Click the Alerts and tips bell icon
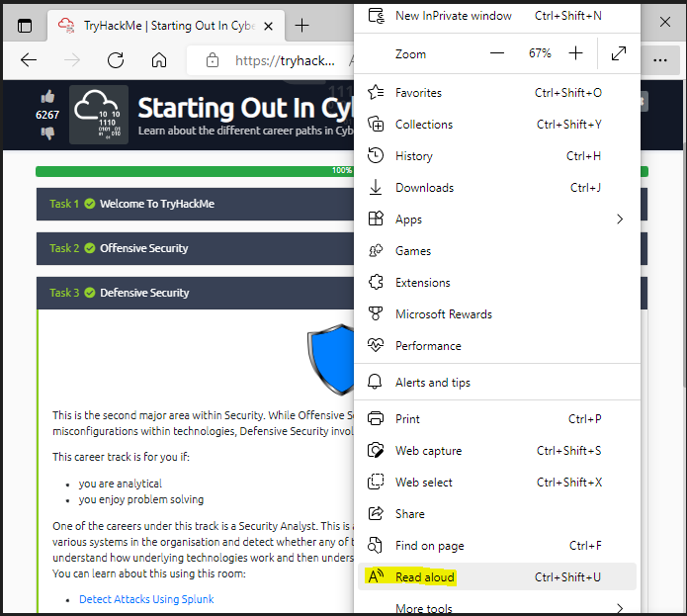 [375, 382]
